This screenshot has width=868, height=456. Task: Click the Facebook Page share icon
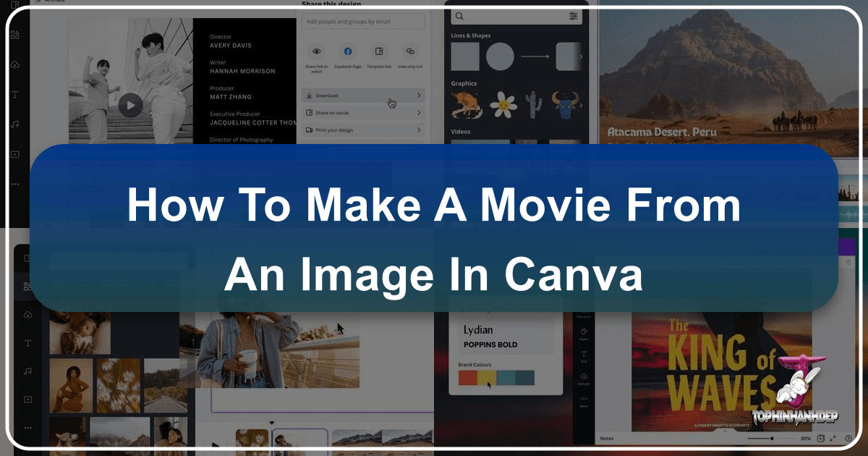click(348, 51)
